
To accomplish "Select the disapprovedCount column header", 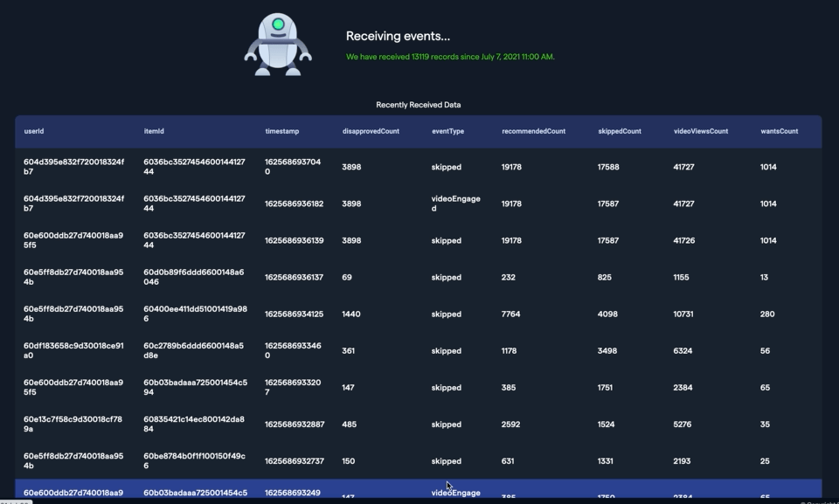I will coord(371,131).
